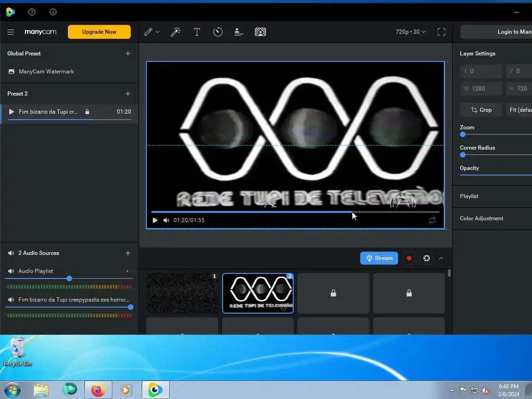This screenshot has height=399, width=532.
Task: Select the Text tool
Action: (197, 32)
